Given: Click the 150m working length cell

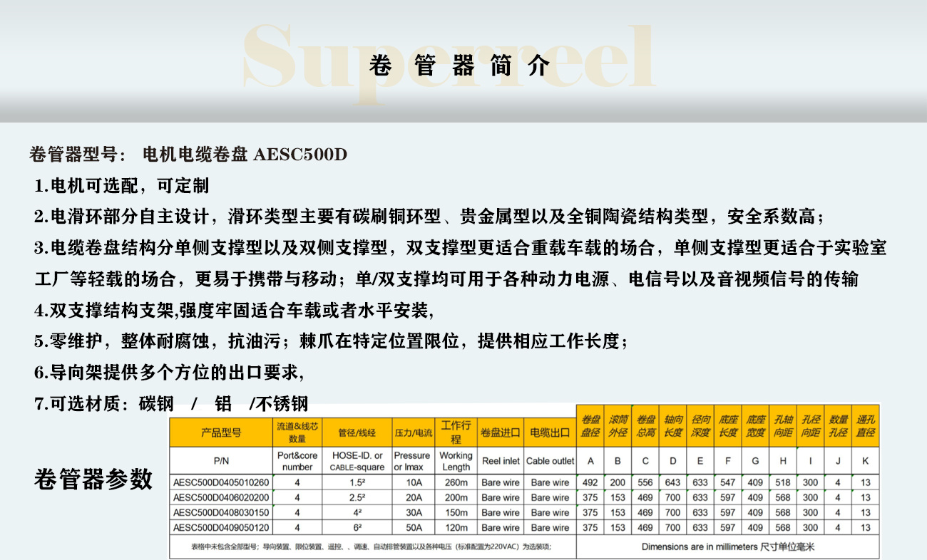Looking at the screenshot, I should coord(456,512).
